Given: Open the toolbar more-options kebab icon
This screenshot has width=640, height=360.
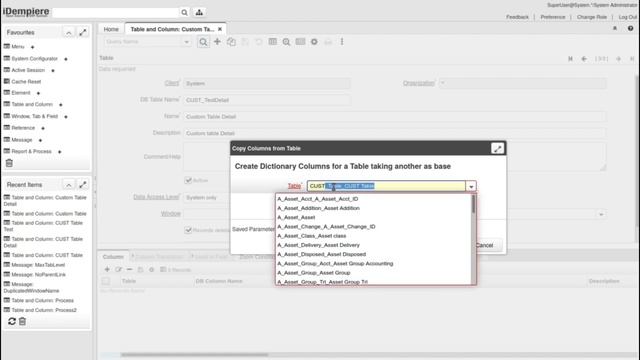Looking at the screenshot, I should (342, 42).
